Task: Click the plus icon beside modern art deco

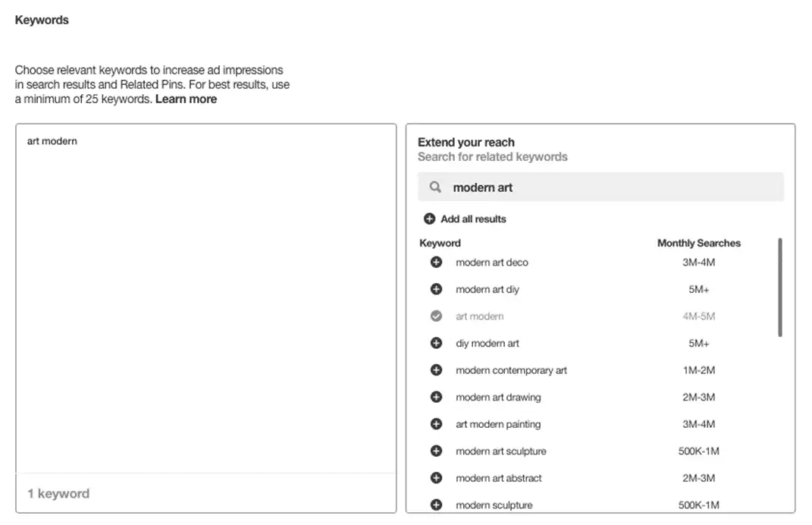Action: pyautogui.click(x=436, y=262)
